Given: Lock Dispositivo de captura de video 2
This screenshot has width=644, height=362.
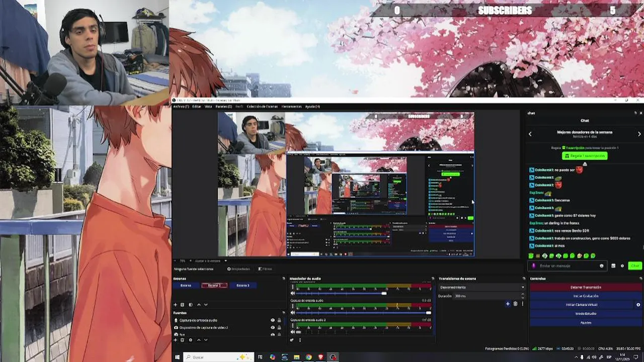Looking at the screenshot, I should pyautogui.click(x=279, y=328).
